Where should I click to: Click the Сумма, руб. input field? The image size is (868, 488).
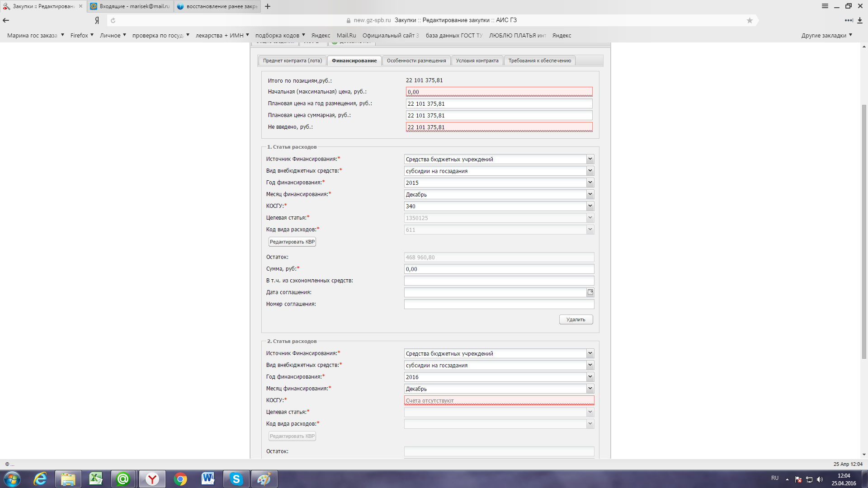498,269
